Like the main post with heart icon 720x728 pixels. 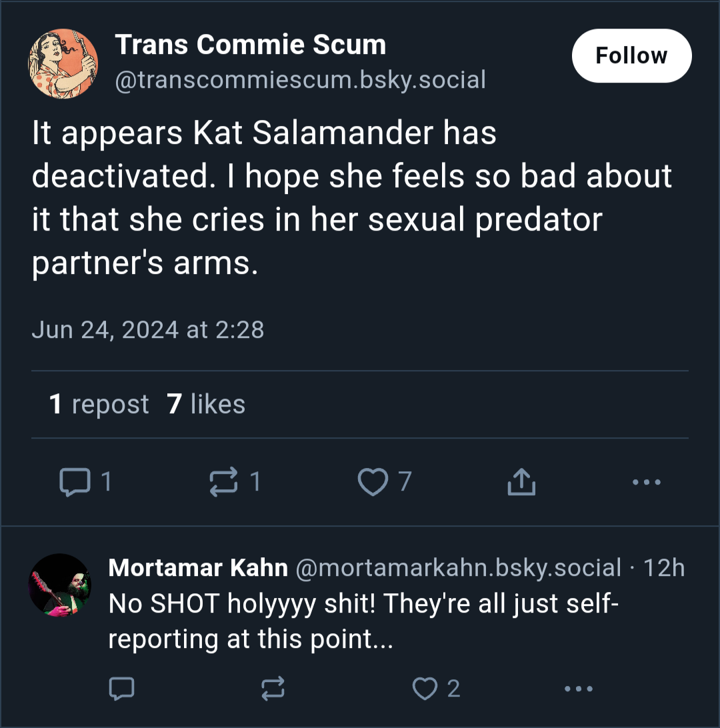pos(373,482)
